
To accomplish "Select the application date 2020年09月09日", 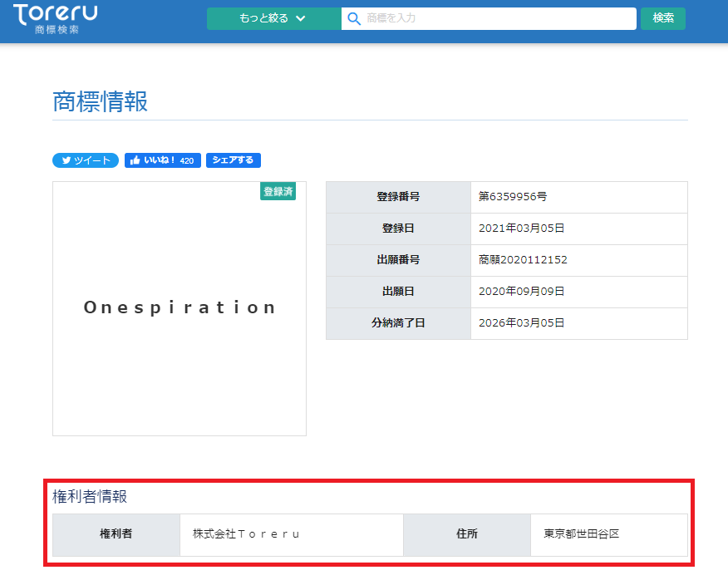I will coord(521,292).
